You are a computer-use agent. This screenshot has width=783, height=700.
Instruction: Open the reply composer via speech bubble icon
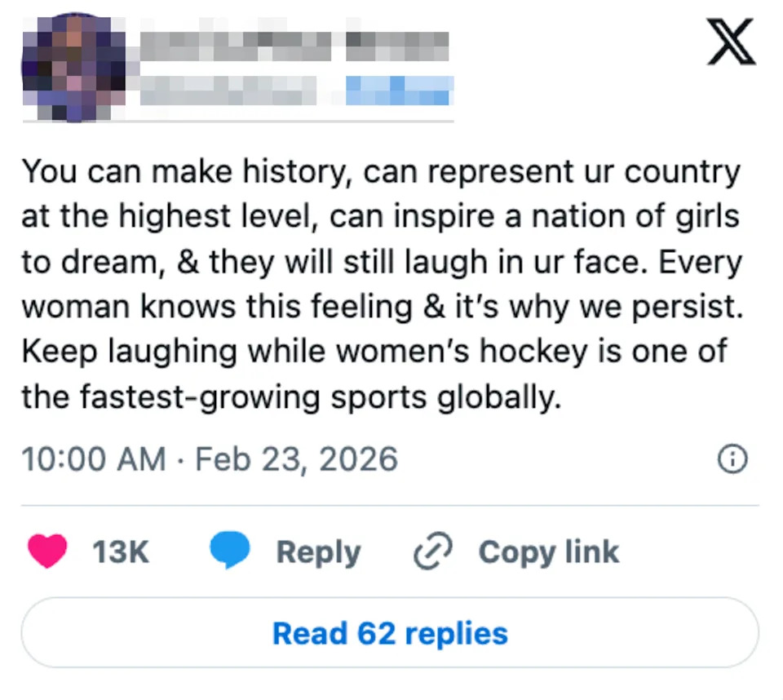click(x=231, y=551)
